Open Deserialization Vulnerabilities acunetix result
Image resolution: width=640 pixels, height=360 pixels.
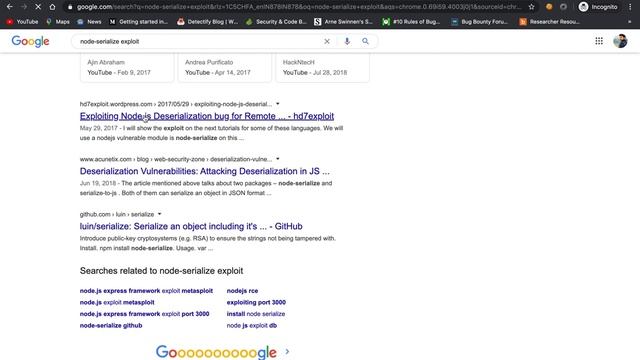[x=204, y=171]
